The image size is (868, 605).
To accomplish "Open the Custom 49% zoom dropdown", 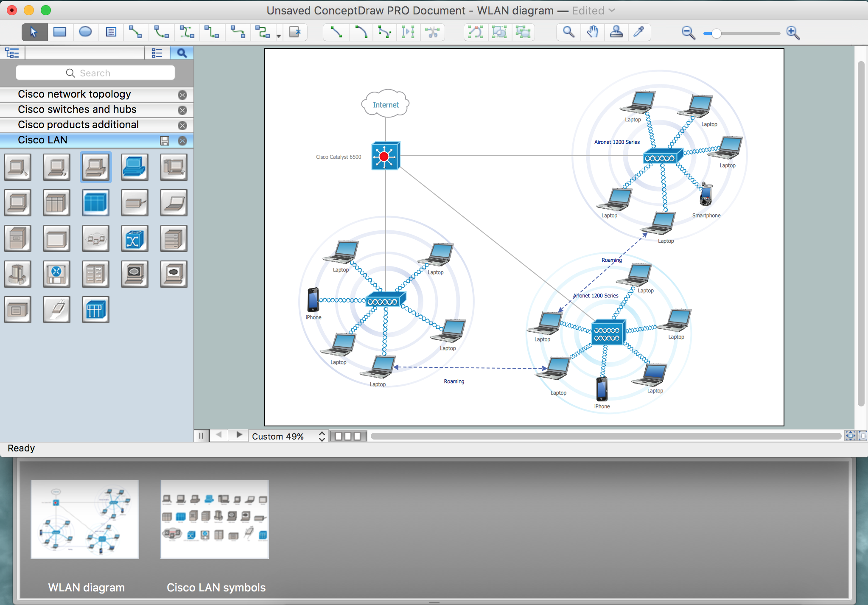I will click(x=288, y=436).
